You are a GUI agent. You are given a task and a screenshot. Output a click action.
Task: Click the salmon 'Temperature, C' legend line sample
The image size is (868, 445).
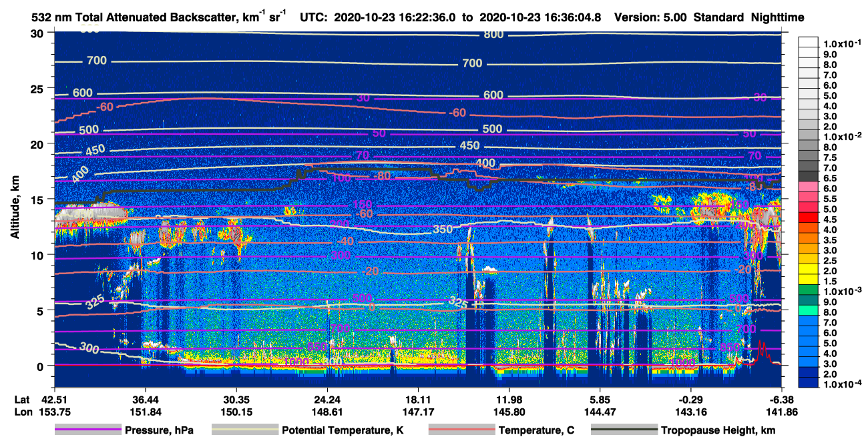[x=461, y=430]
